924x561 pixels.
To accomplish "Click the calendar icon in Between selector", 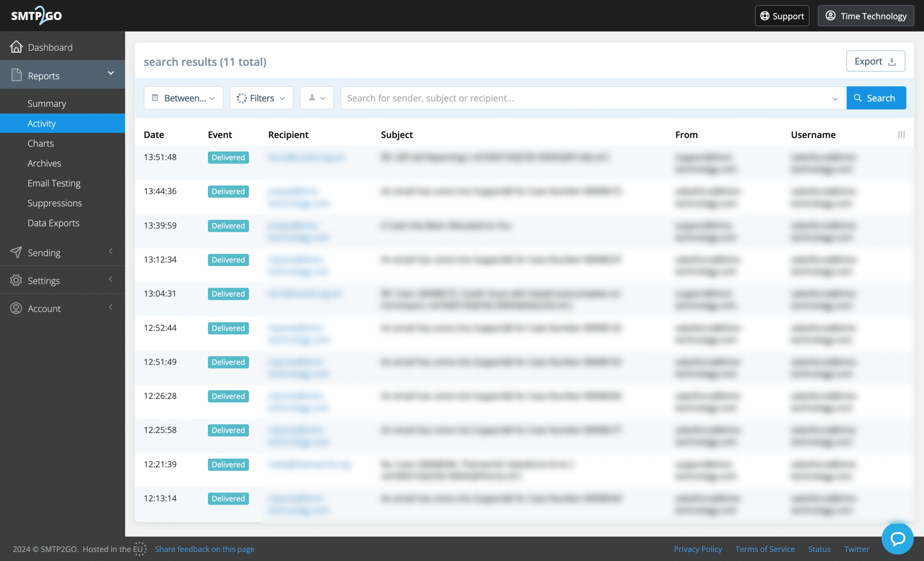I will click(155, 98).
